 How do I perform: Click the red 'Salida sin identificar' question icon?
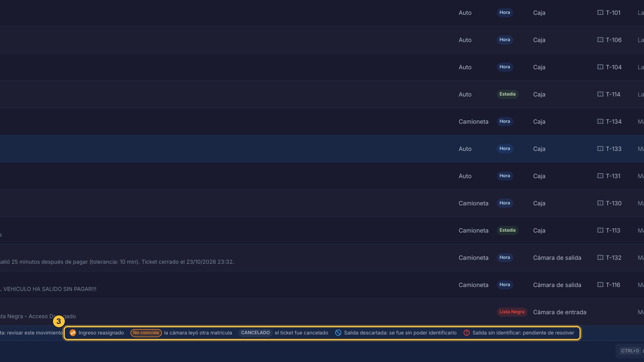pyautogui.click(x=466, y=333)
